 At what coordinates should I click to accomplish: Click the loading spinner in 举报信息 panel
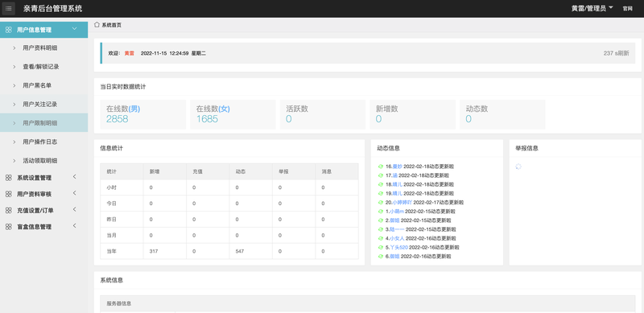[518, 167]
